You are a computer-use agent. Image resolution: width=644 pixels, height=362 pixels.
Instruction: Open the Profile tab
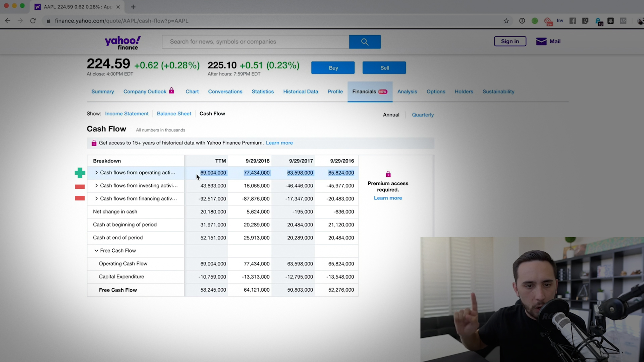click(x=335, y=92)
